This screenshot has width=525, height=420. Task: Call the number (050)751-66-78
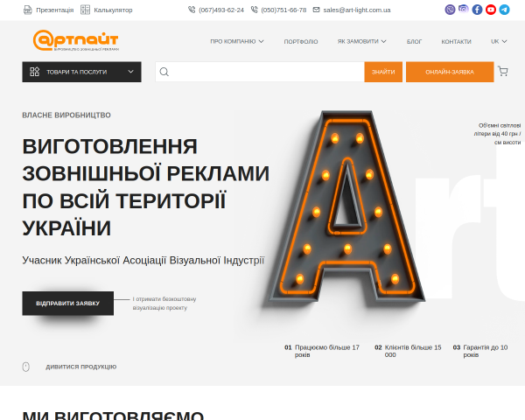coord(283,10)
